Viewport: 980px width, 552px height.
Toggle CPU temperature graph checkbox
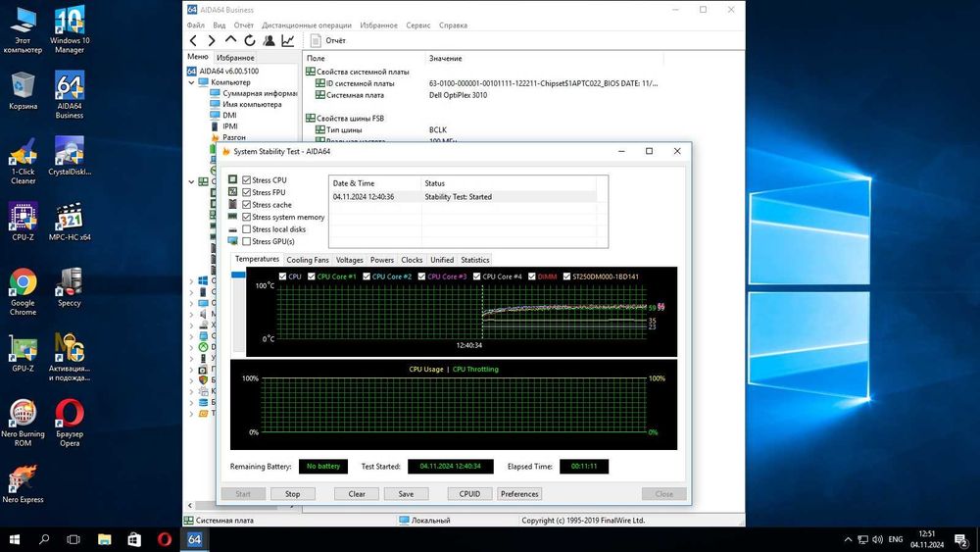(x=282, y=276)
